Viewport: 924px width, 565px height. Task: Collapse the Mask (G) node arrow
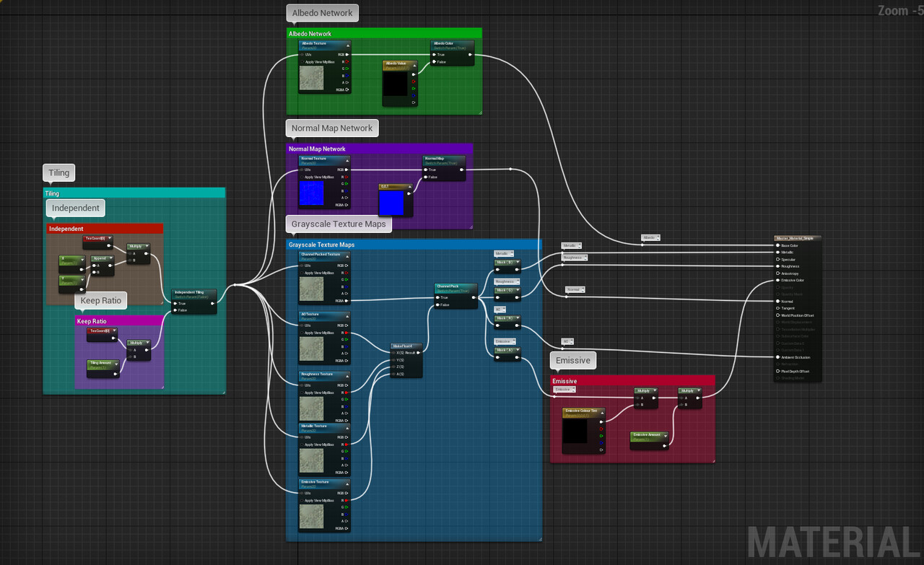coord(517,290)
